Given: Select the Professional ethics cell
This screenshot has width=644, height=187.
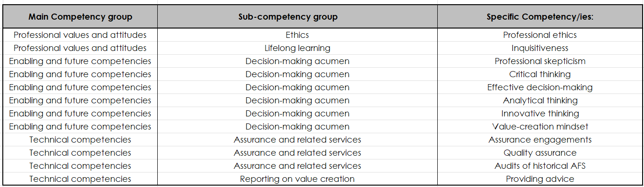Looking at the screenshot, I should pos(539,35).
